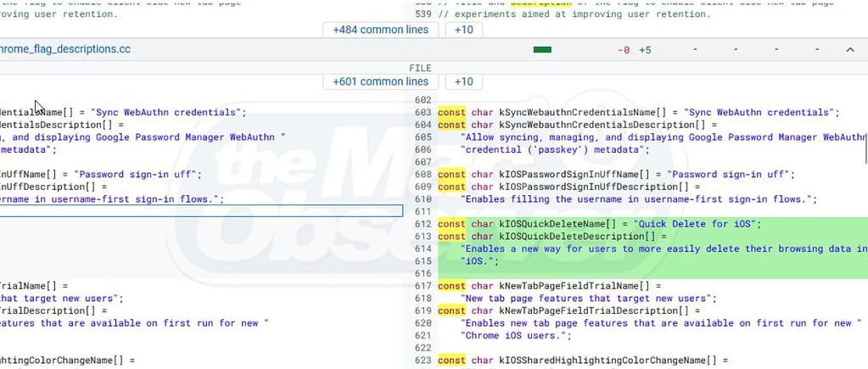Show 10 more lines beside +601 block

coord(464,81)
